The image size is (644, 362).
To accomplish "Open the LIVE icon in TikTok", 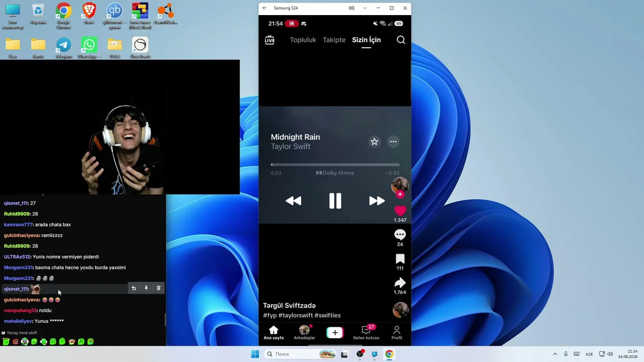I will 270,40.
